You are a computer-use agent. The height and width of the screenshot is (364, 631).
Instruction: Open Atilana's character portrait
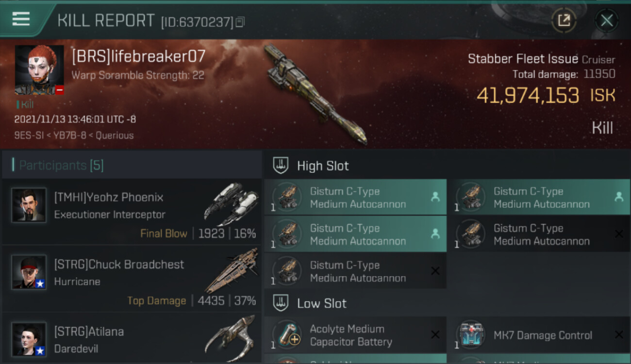pos(29,339)
